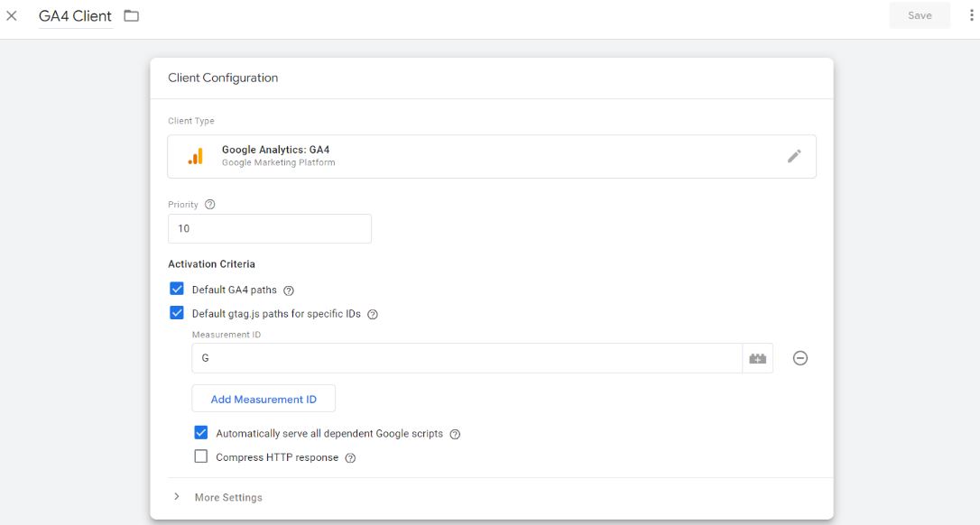Click the GA4 bar-chart logo in Client Type
This screenshot has height=525, width=980.
(x=195, y=155)
